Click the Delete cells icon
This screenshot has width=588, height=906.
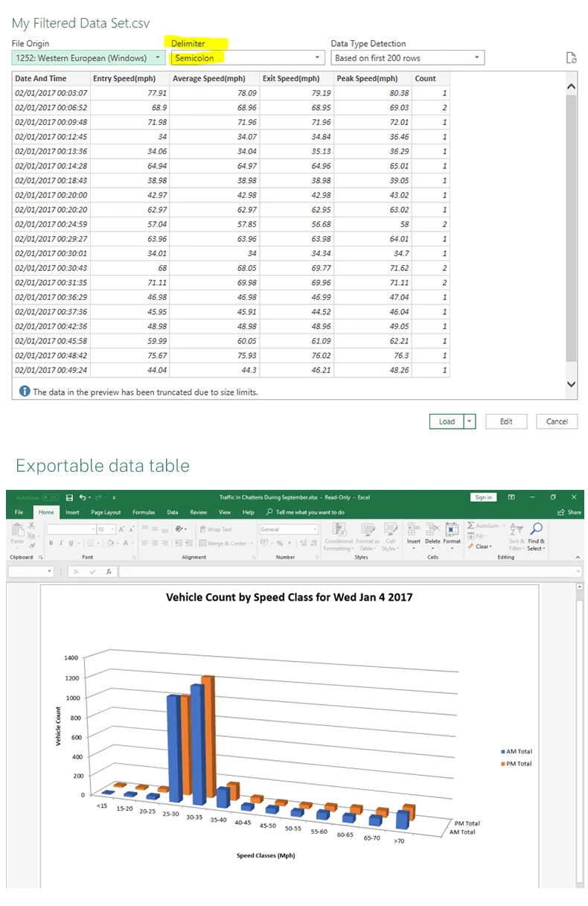pos(432,529)
